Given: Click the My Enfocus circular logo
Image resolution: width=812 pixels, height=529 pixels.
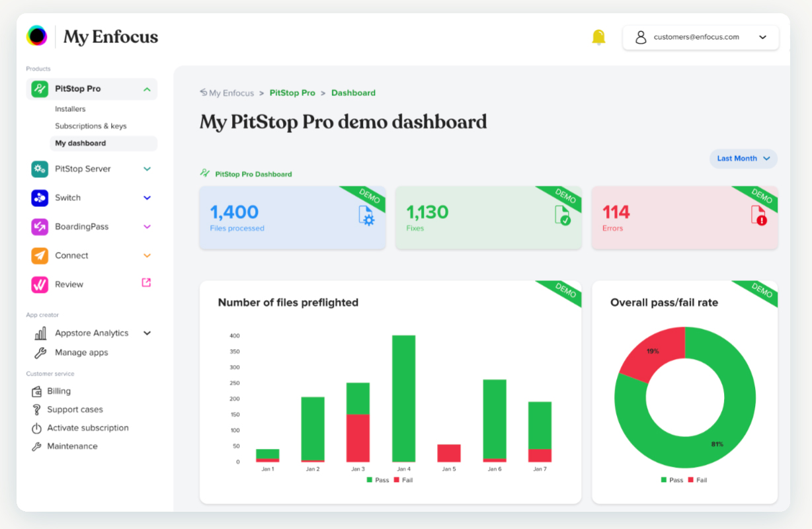Looking at the screenshot, I should (37, 36).
